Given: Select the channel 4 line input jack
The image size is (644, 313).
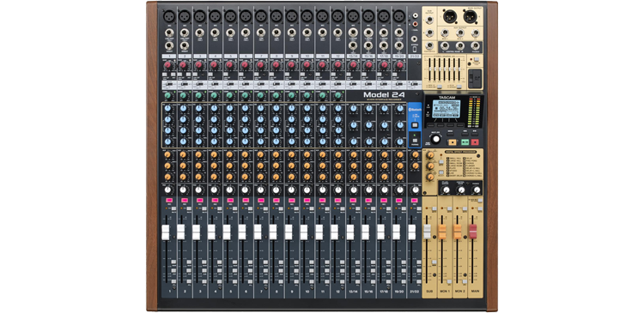Looking at the screenshot, I should 215,33.
